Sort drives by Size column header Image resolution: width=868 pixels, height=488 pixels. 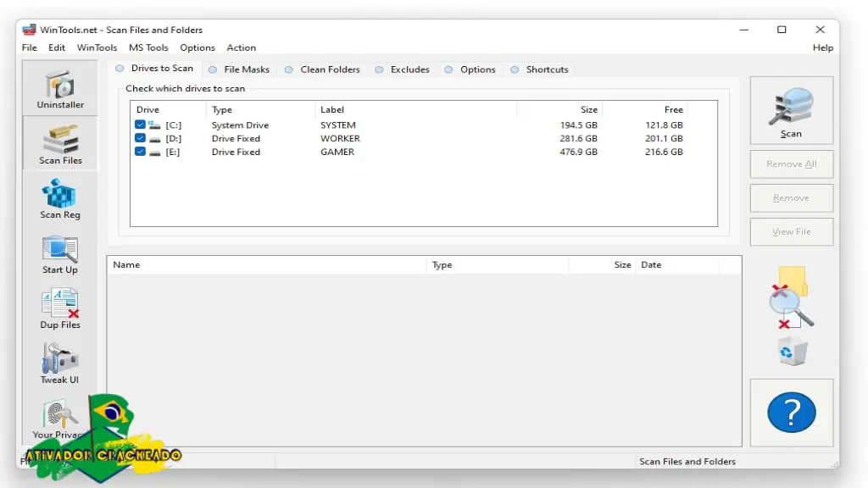coord(559,109)
